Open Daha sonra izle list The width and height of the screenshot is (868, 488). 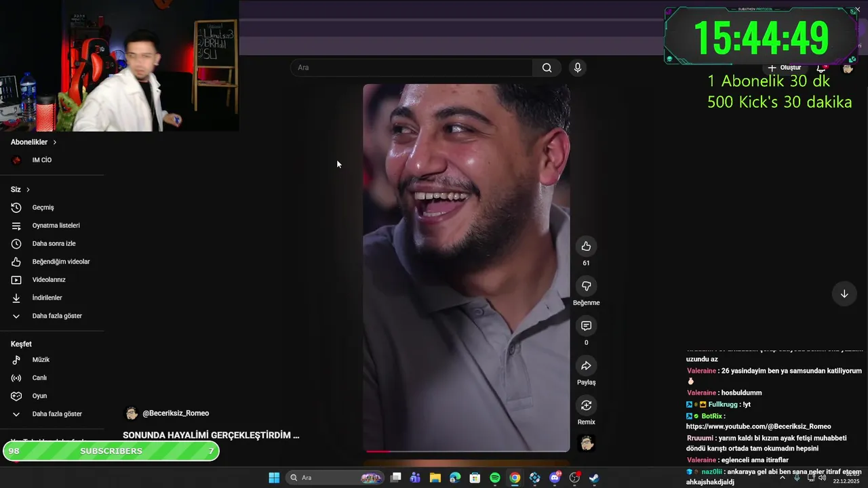[52, 243]
